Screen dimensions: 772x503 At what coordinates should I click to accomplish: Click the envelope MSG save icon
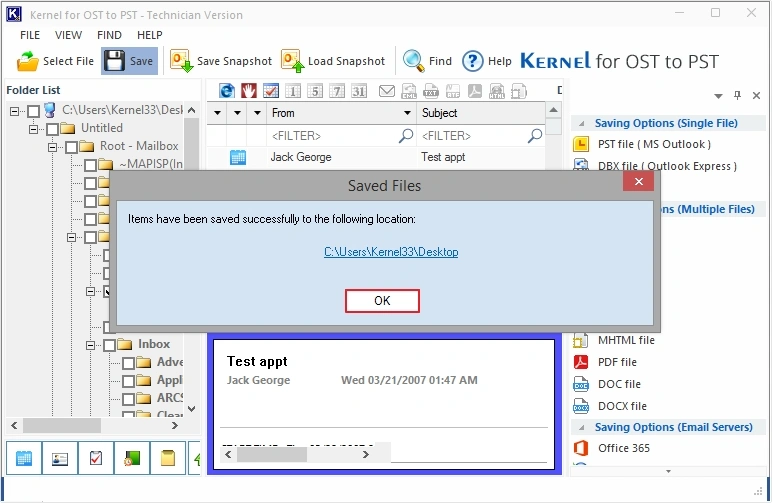tap(386, 91)
